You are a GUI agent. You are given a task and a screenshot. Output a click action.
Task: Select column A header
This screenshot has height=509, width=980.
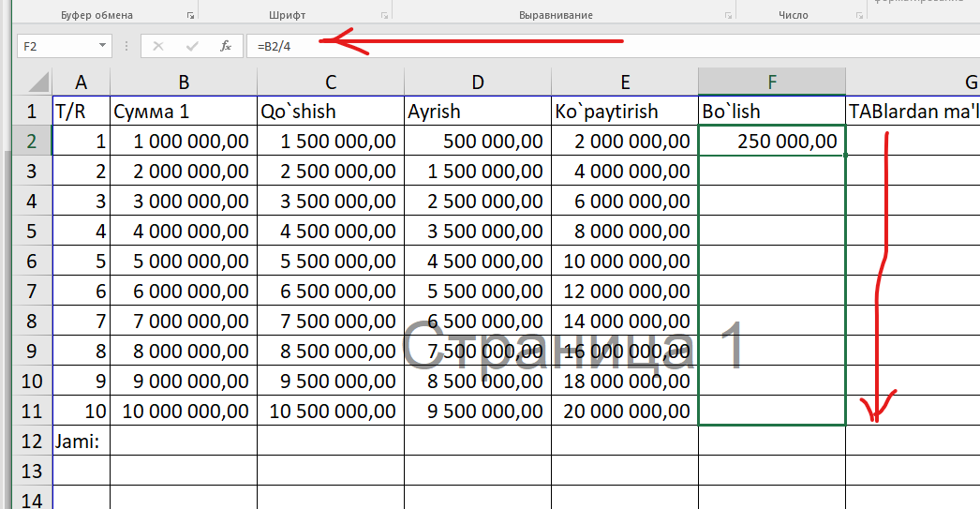click(x=81, y=82)
